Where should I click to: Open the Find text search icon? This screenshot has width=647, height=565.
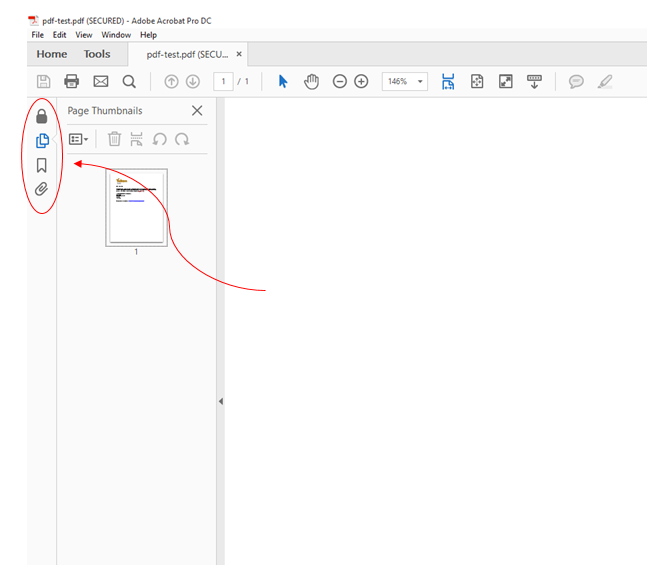click(x=129, y=82)
